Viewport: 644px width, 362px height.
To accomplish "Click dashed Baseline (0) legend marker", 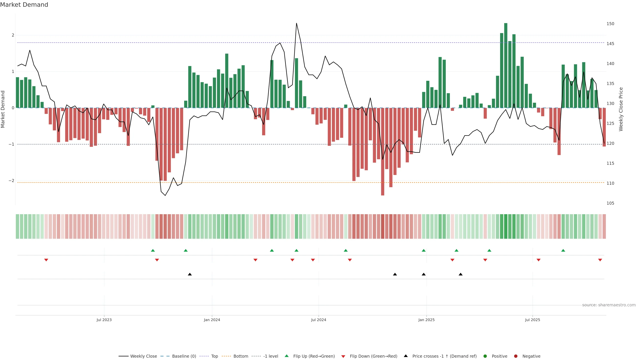I will [x=165, y=356].
